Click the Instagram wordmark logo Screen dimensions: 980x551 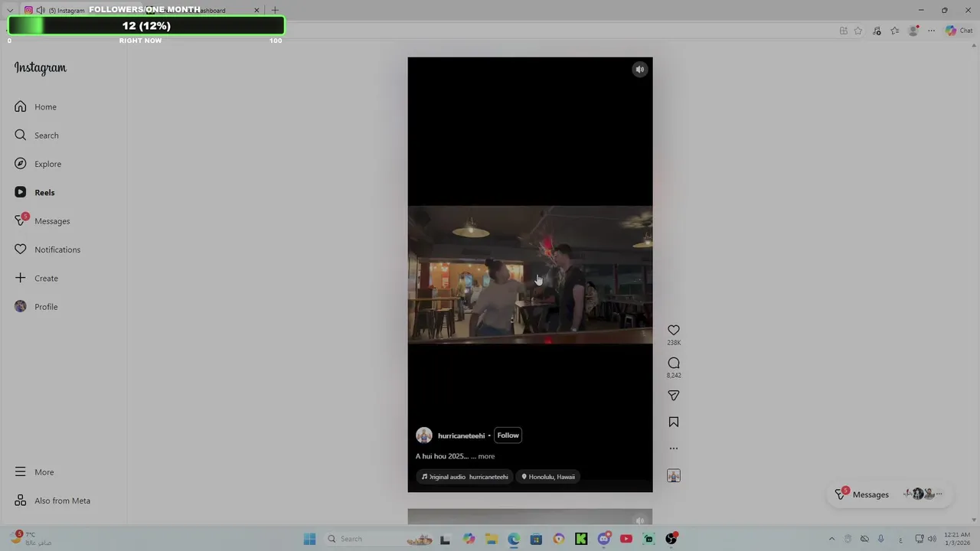click(x=40, y=68)
